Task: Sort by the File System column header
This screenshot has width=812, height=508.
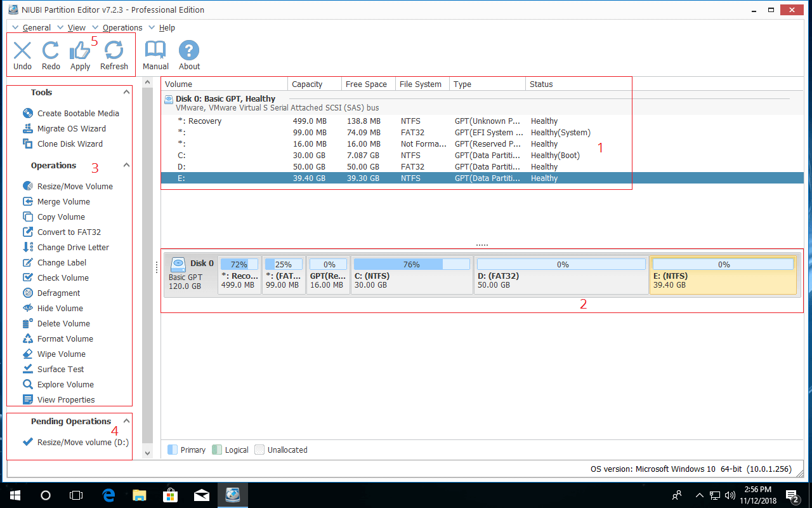Action: (422, 84)
